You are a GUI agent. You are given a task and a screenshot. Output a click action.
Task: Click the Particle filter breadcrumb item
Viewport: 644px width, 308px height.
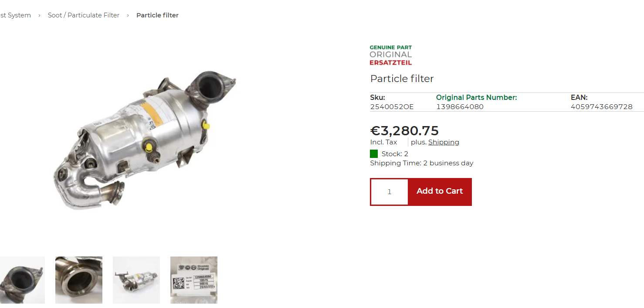157,15
